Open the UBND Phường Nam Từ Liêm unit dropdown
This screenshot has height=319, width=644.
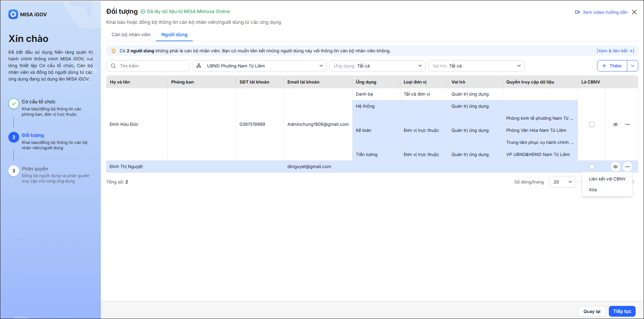260,66
